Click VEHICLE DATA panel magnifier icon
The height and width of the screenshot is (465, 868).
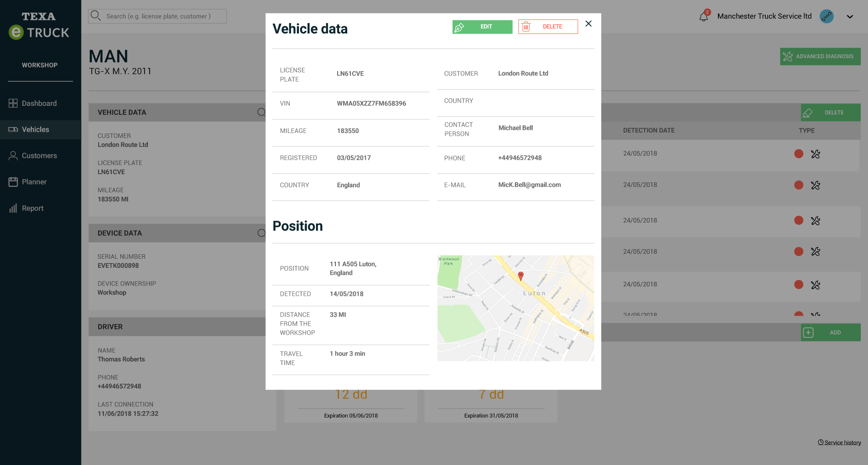tap(261, 112)
